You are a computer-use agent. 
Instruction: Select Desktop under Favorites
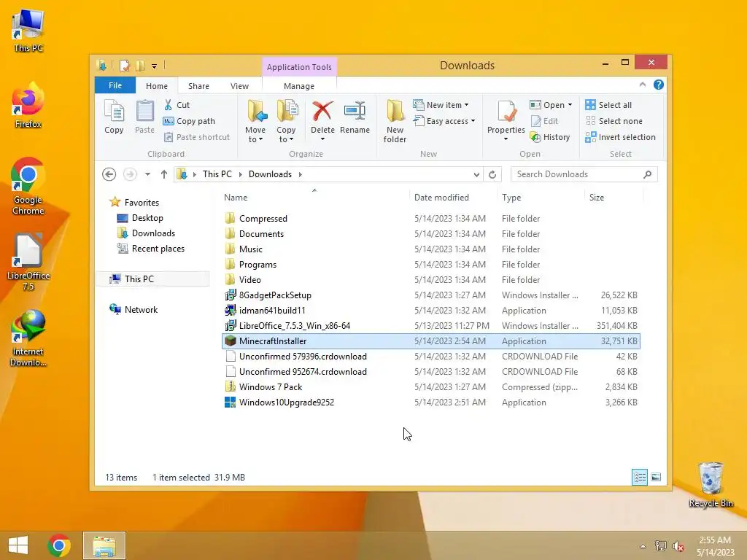[x=140, y=218]
